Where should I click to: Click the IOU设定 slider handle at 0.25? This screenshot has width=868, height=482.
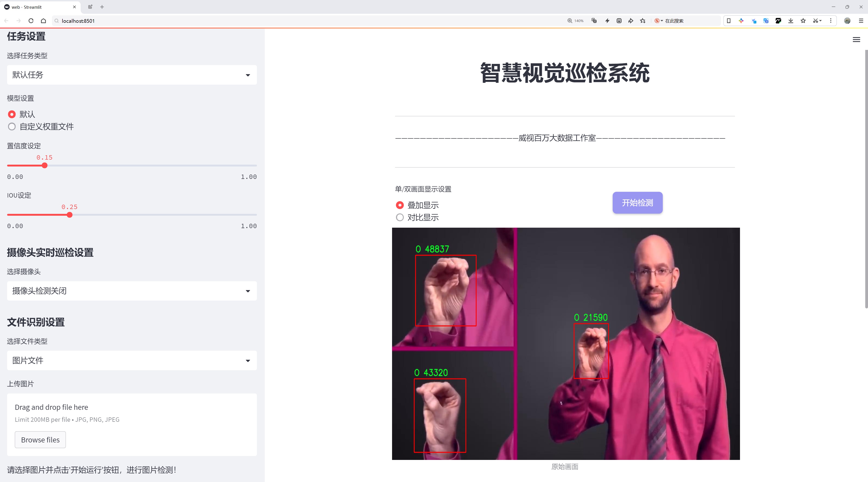[69, 215]
